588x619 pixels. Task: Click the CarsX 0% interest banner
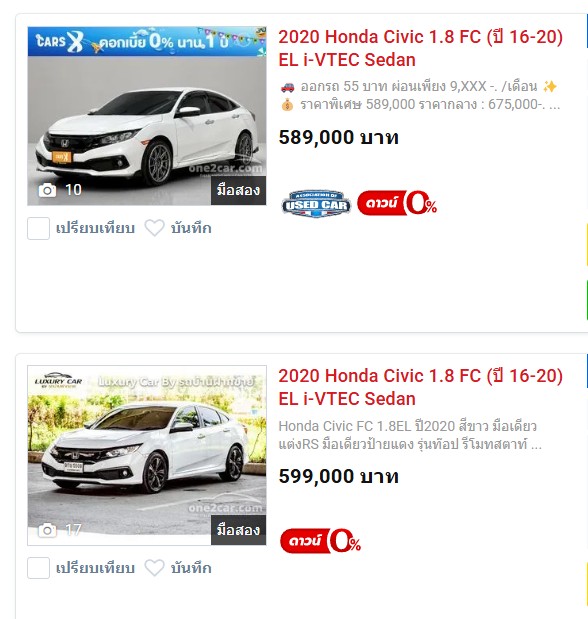[x=147, y=41]
